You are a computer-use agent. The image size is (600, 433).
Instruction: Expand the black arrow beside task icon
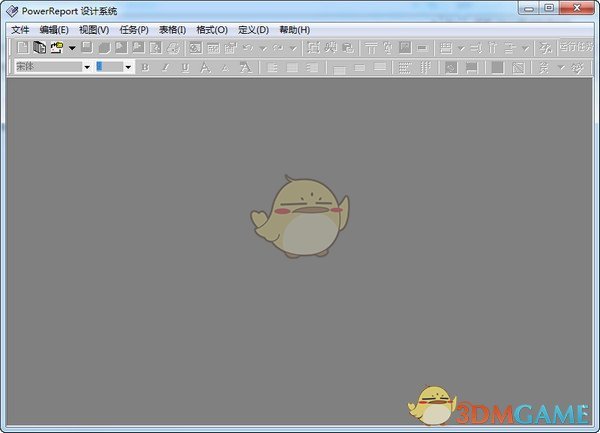point(72,48)
